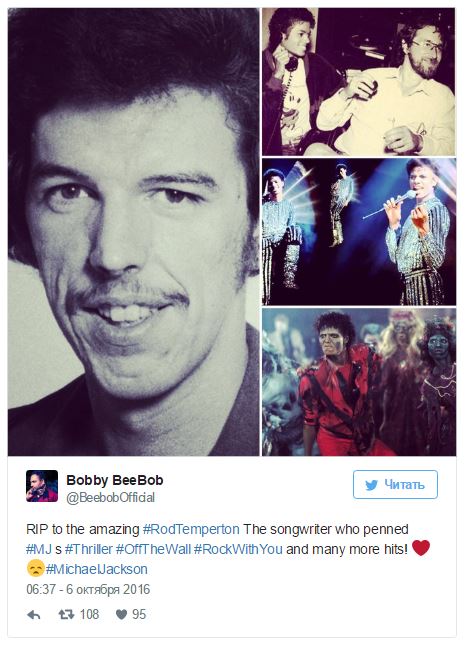Click the reply arrow icon

(34, 615)
